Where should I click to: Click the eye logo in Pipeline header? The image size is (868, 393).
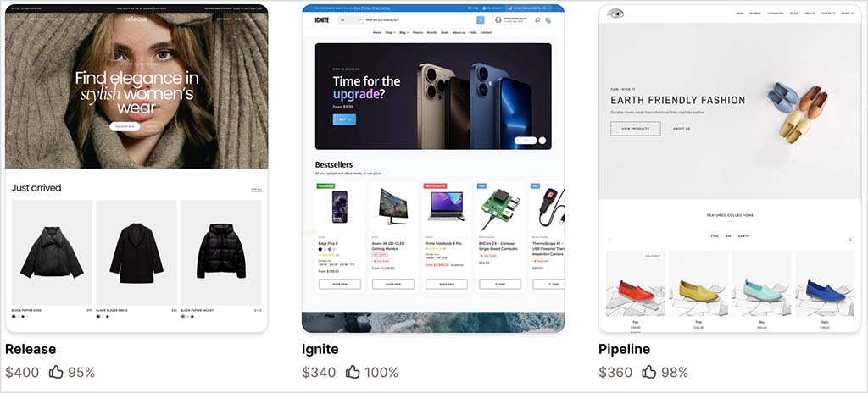pyautogui.click(x=615, y=13)
